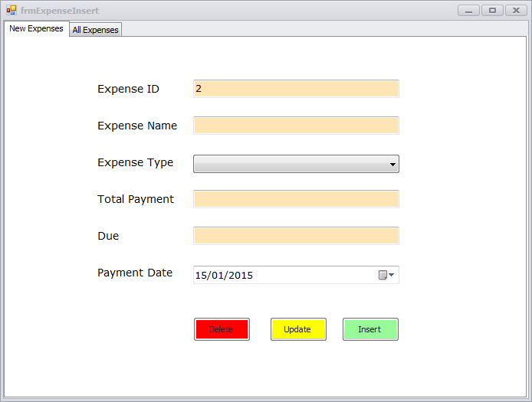Click the red Delete button
The height and width of the screenshot is (402, 532).
222,329
